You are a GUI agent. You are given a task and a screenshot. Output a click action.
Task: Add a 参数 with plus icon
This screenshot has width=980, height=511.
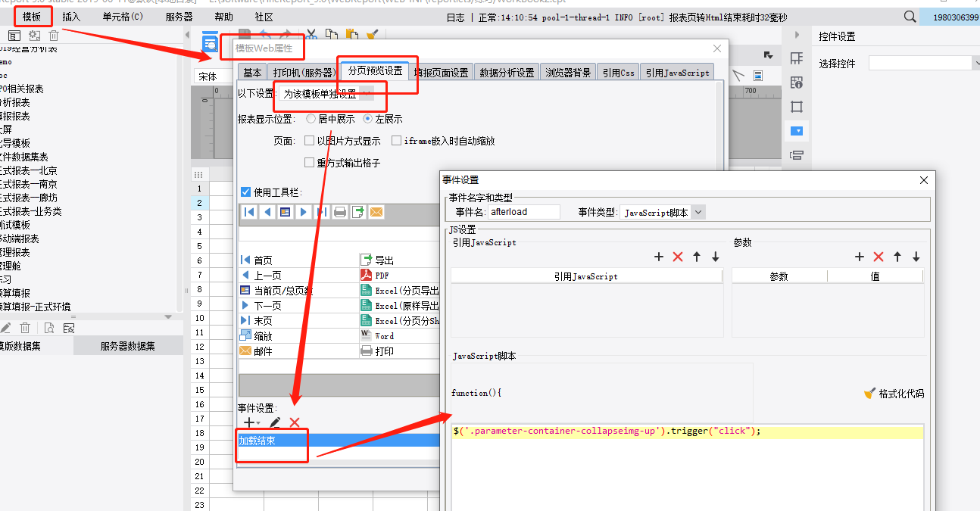coord(860,257)
